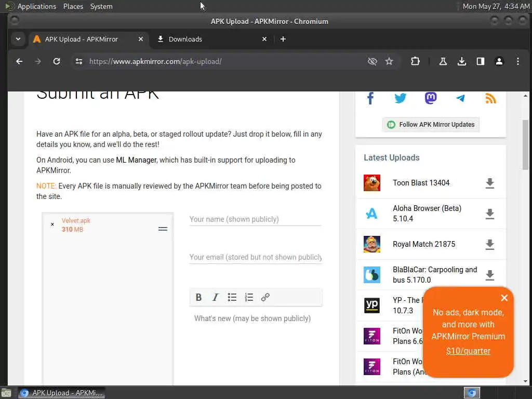
Task: Toggle the browser side panel
Action: click(481, 61)
